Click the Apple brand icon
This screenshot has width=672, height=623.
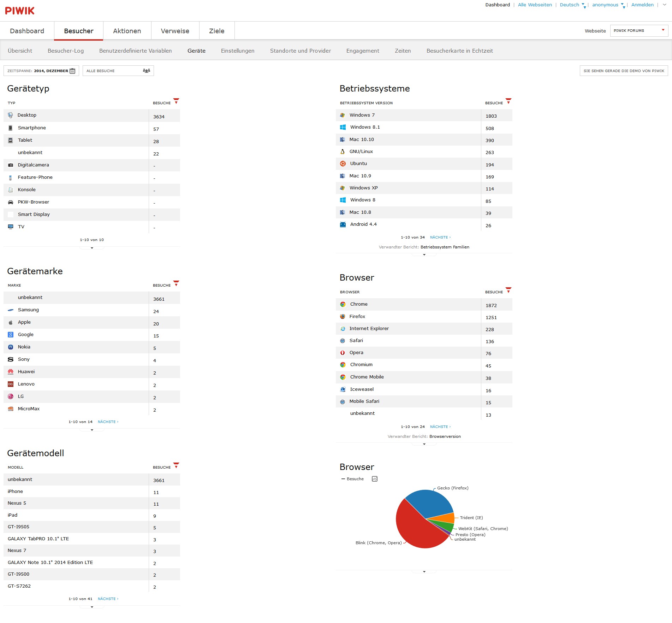point(11,322)
